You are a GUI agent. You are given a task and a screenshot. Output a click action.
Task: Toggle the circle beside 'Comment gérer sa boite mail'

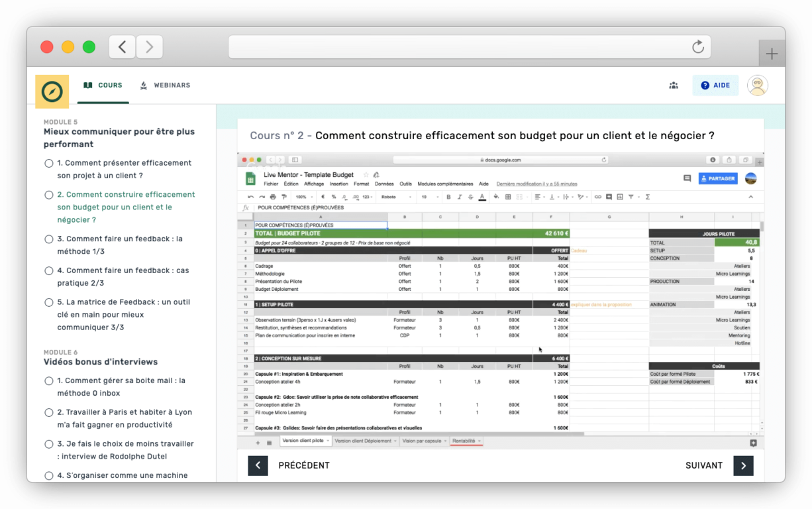coord(49,381)
